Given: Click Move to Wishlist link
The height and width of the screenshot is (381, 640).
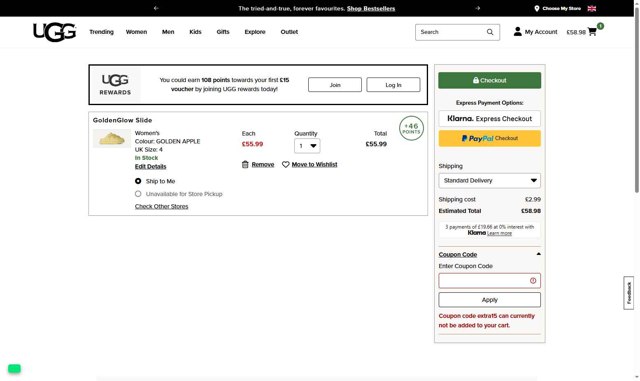Looking at the screenshot, I should pos(314,165).
